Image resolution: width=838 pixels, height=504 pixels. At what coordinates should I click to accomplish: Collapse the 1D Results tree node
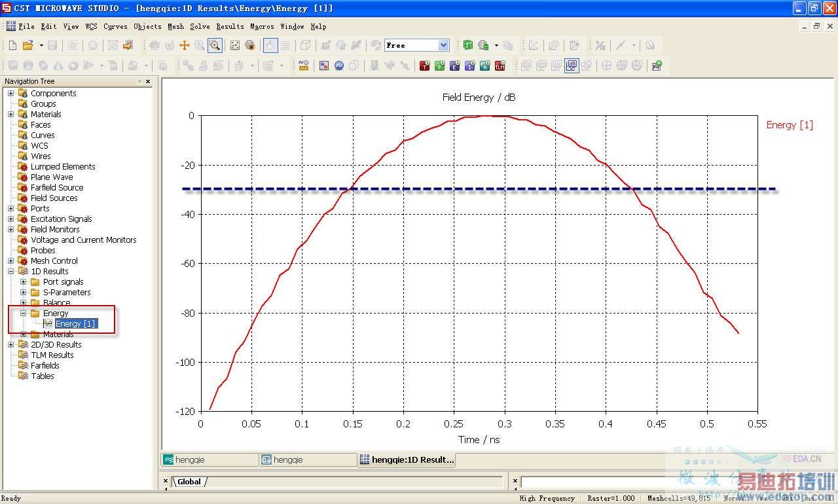click(10, 271)
